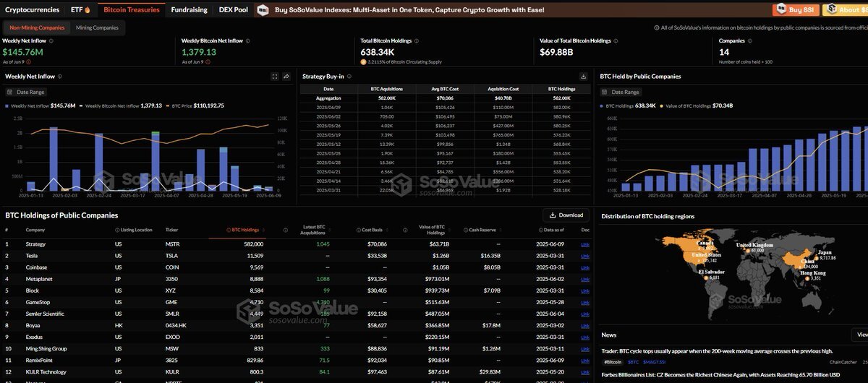This screenshot has height=383, width=868.
Task: Toggle Weekly Net Inflow series in chart legend
Action: pos(41,106)
